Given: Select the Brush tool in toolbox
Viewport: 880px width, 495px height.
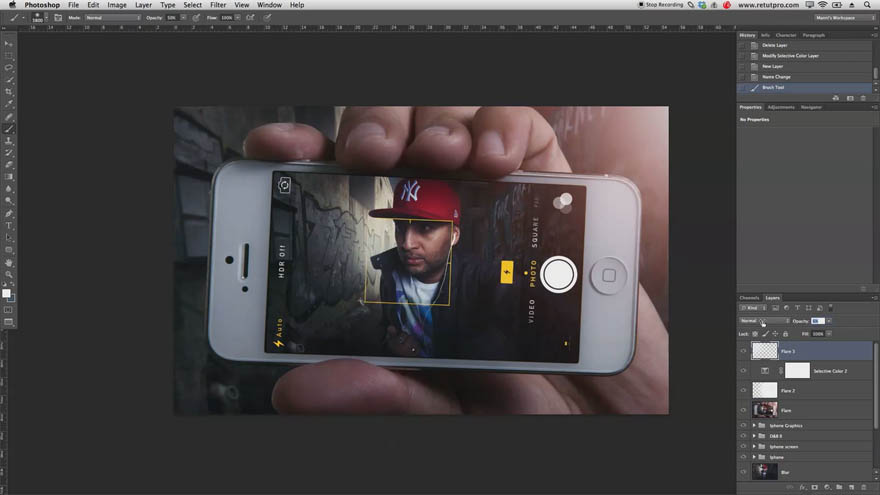Looking at the screenshot, I should (x=8, y=129).
